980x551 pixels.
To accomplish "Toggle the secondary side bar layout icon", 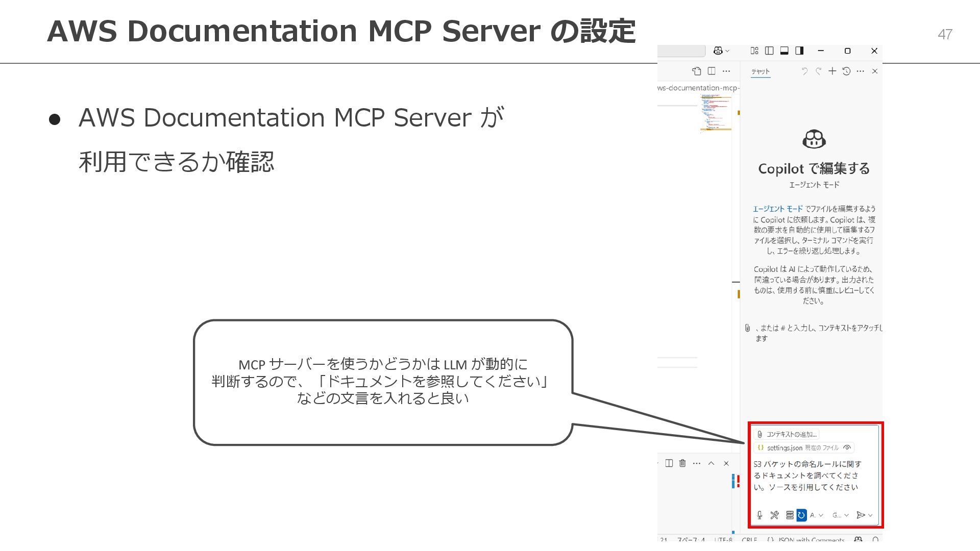I will [799, 51].
